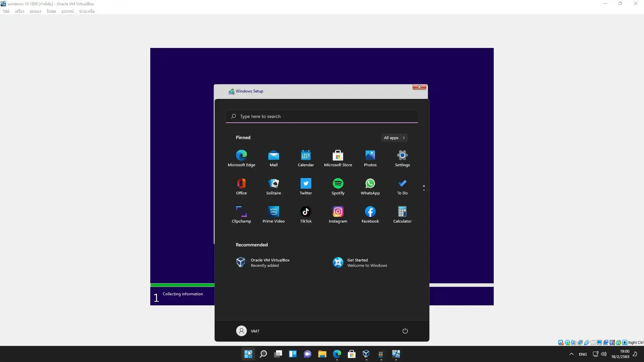Open the TikTok pinned app
The height and width of the screenshot is (362, 644).
tap(306, 215)
